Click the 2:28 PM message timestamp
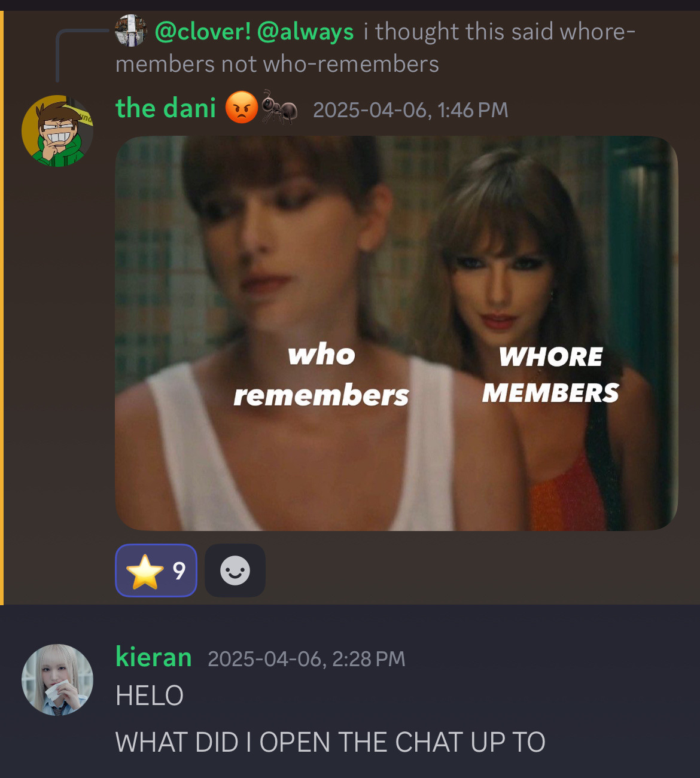The width and height of the screenshot is (700, 778). (306, 659)
